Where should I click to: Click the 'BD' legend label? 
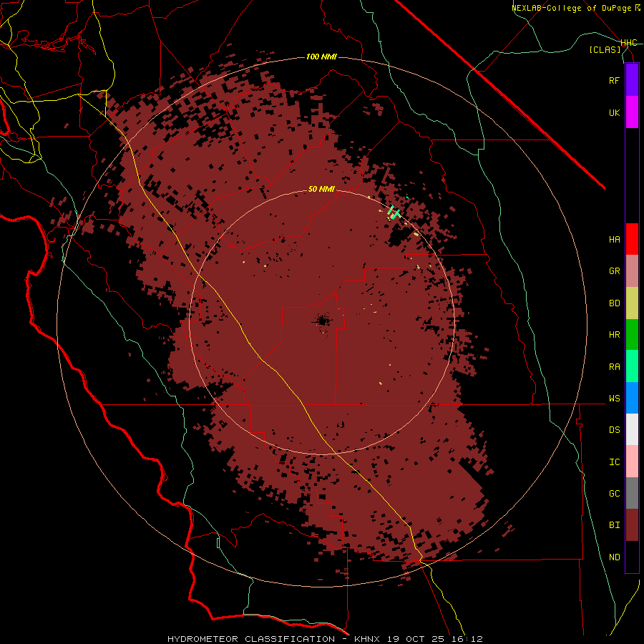coord(614,303)
